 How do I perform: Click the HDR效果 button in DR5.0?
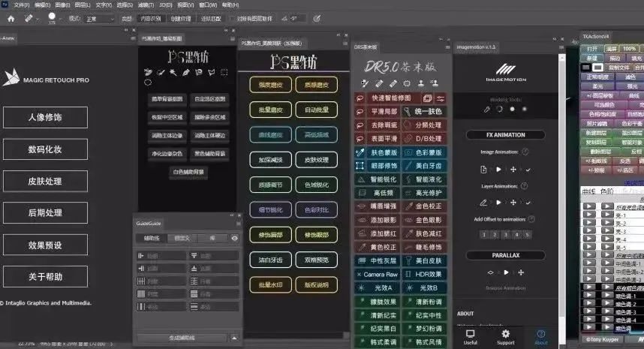424,274
